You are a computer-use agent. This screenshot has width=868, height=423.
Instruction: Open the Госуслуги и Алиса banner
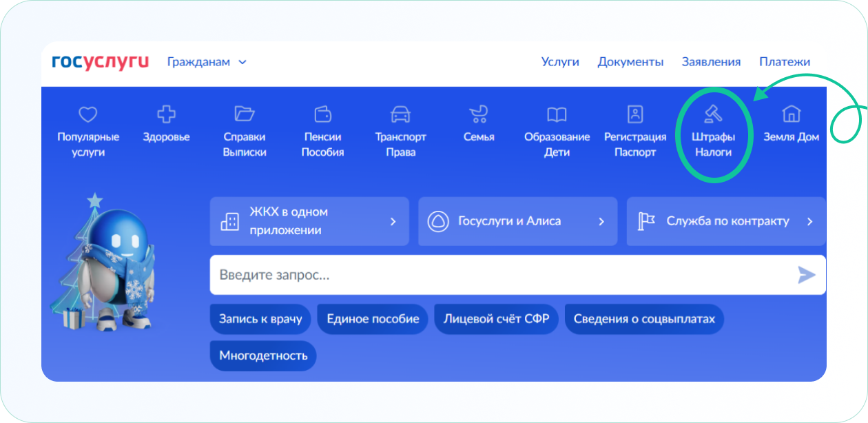pos(518,221)
